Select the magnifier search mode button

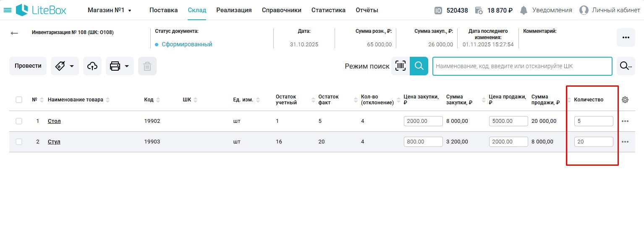click(419, 66)
